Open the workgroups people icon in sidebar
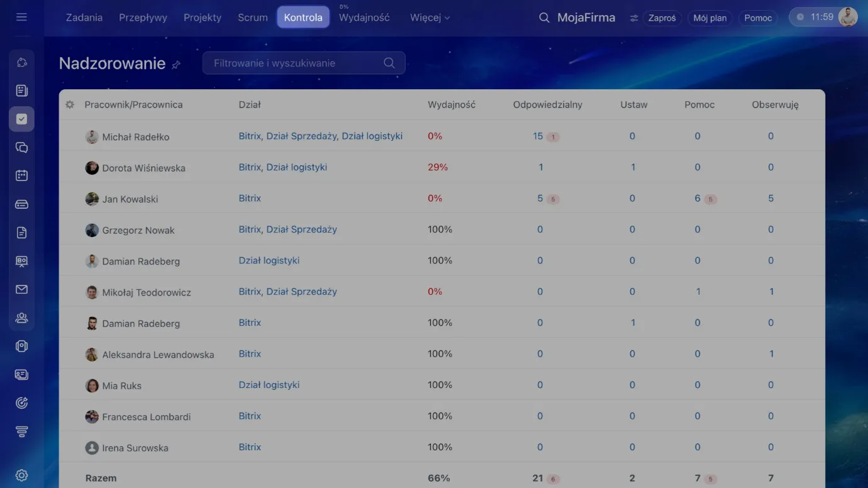Viewport: 868px width, 488px height. tap(21, 318)
